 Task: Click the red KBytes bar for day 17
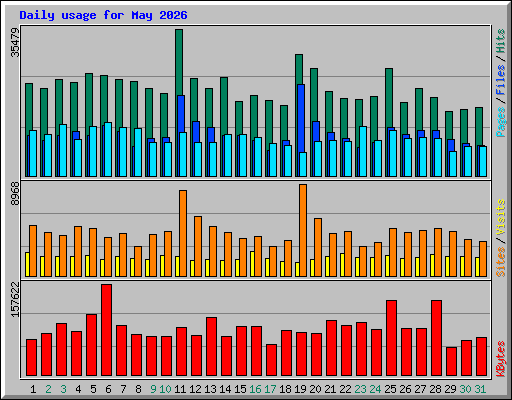click(x=271, y=360)
